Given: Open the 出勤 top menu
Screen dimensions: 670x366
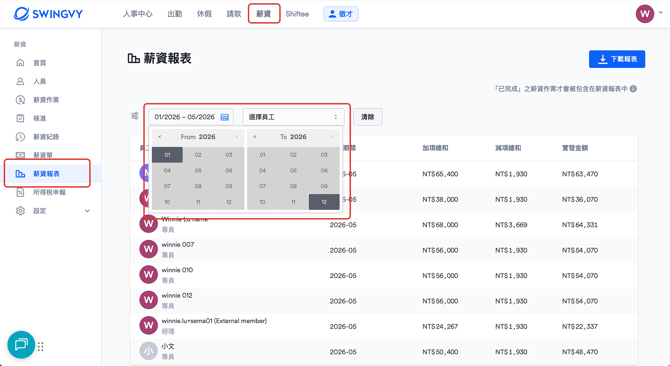Looking at the screenshot, I should [175, 14].
